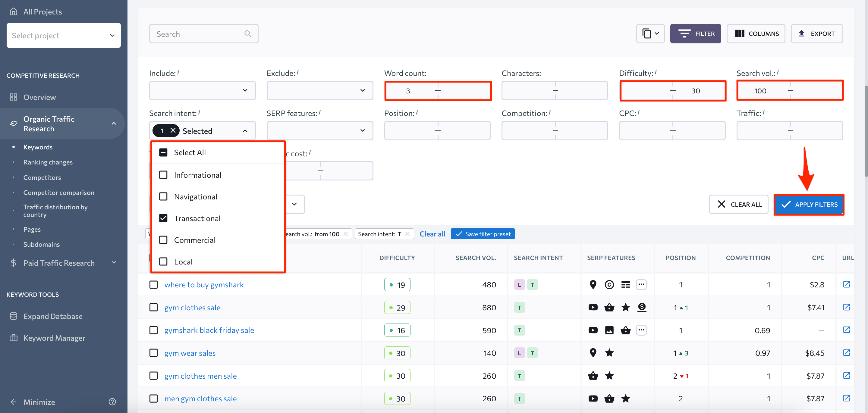Viewport: 868px width, 413px height.
Task: Open Competitor comparison in sidebar
Action: point(59,192)
